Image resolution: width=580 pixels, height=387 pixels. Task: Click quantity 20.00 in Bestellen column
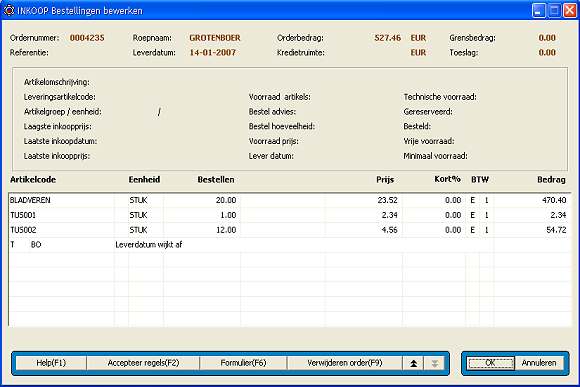coord(226,200)
